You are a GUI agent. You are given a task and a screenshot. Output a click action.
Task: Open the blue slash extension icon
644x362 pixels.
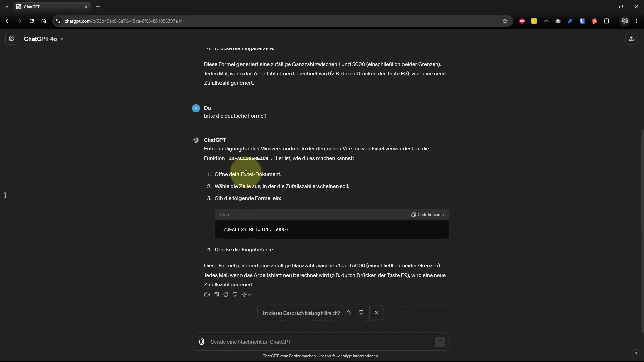(570, 21)
